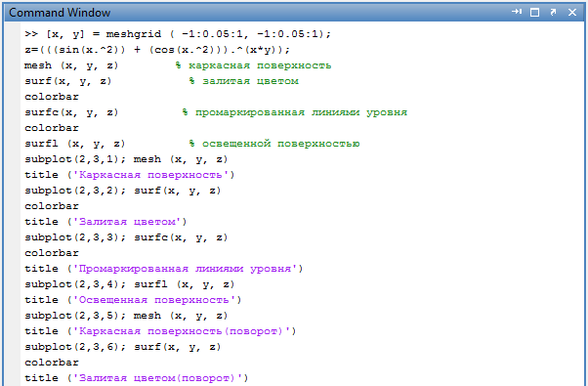Maximize the Command Window panel
The width and height of the screenshot is (588, 386).
coord(534,13)
